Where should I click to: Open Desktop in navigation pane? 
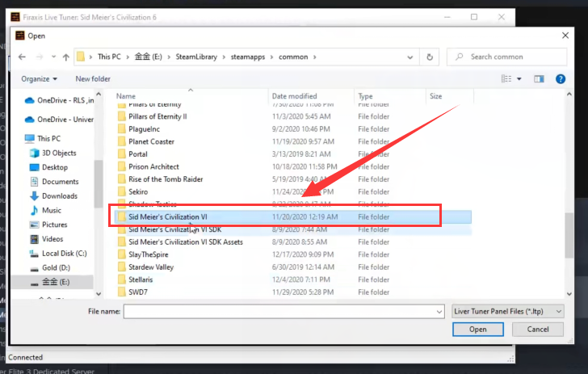pos(48,167)
